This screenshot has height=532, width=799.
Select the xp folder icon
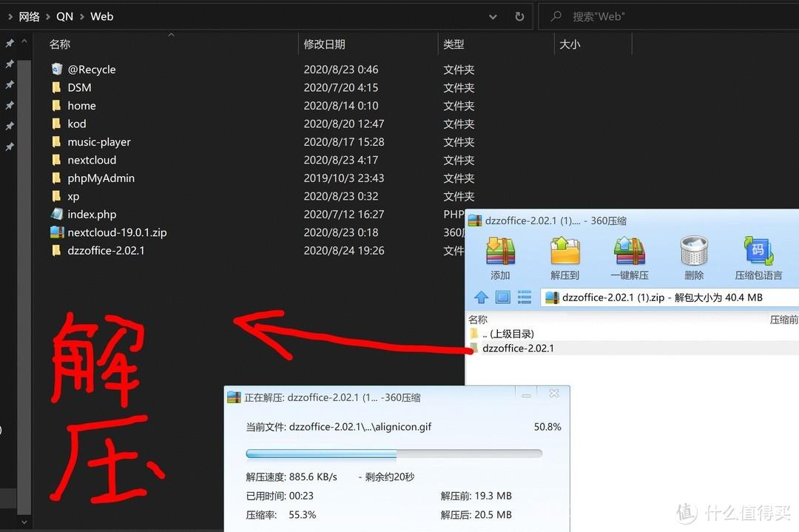click(x=56, y=196)
